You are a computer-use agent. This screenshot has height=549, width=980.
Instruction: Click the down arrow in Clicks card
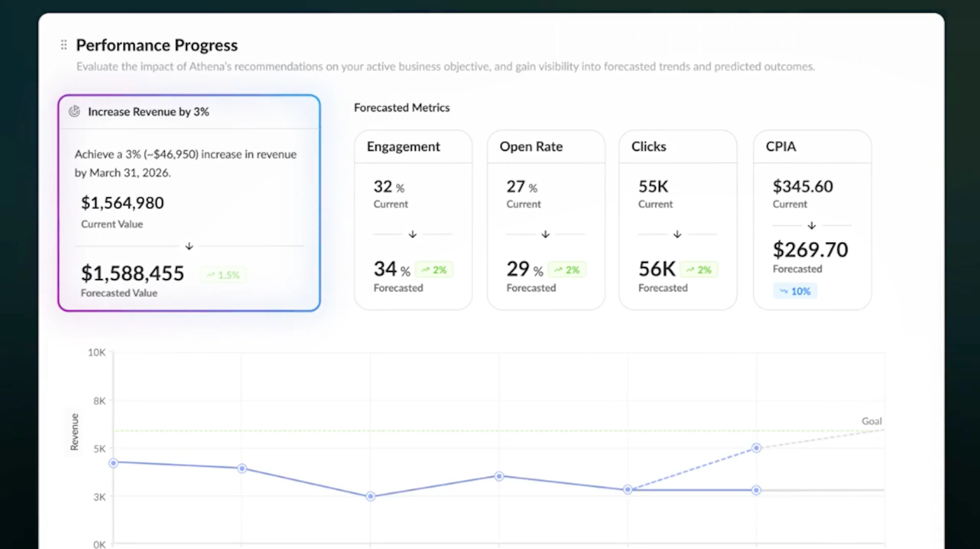(x=677, y=234)
